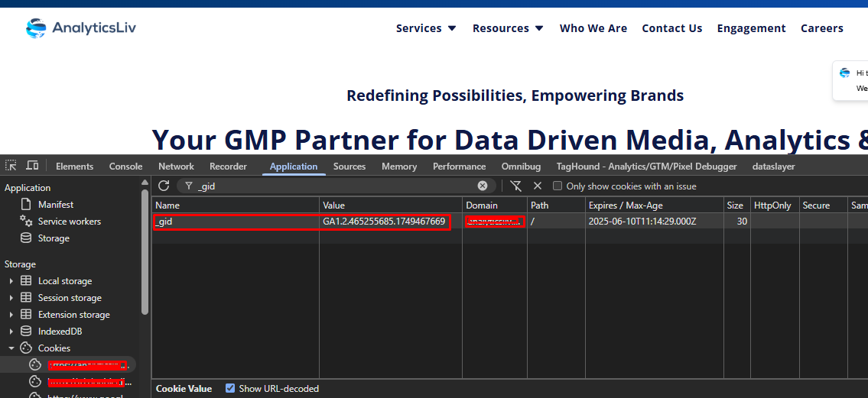Expand the Extension storage tree node
The height and width of the screenshot is (398, 868).
click(x=11, y=315)
